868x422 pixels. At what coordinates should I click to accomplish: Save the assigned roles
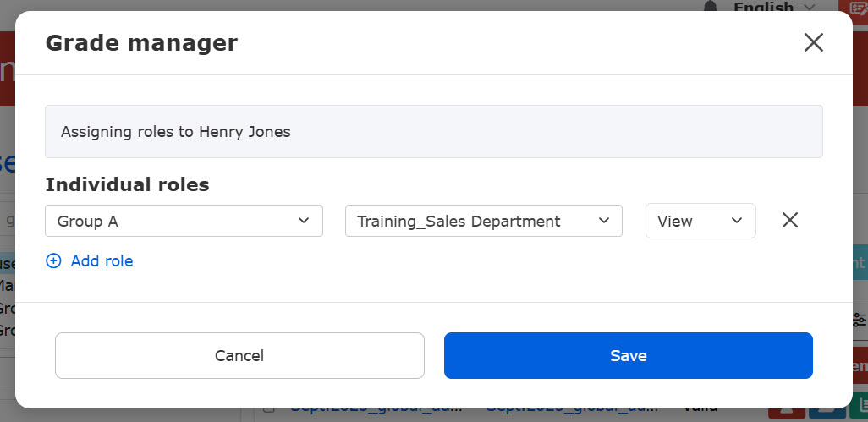point(628,355)
